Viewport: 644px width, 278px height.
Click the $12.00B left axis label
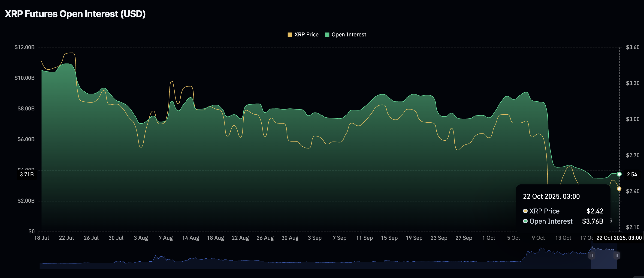click(24, 47)
